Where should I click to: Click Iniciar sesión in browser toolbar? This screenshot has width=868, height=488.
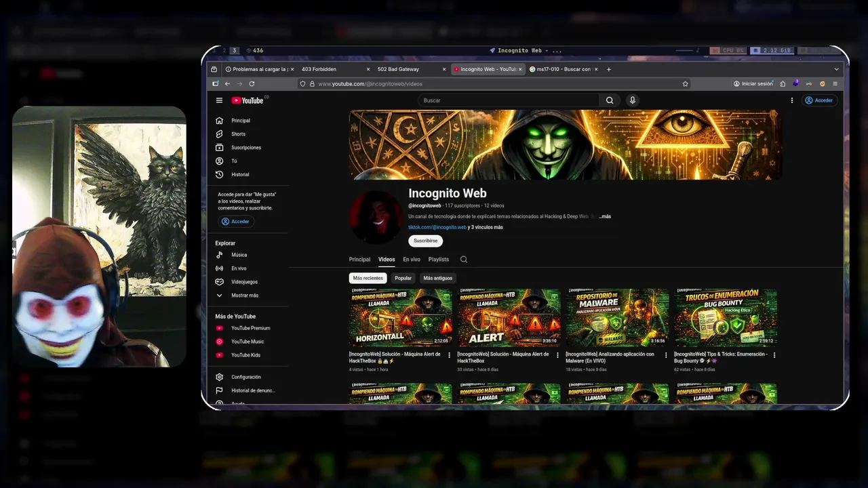click(753, 84)
